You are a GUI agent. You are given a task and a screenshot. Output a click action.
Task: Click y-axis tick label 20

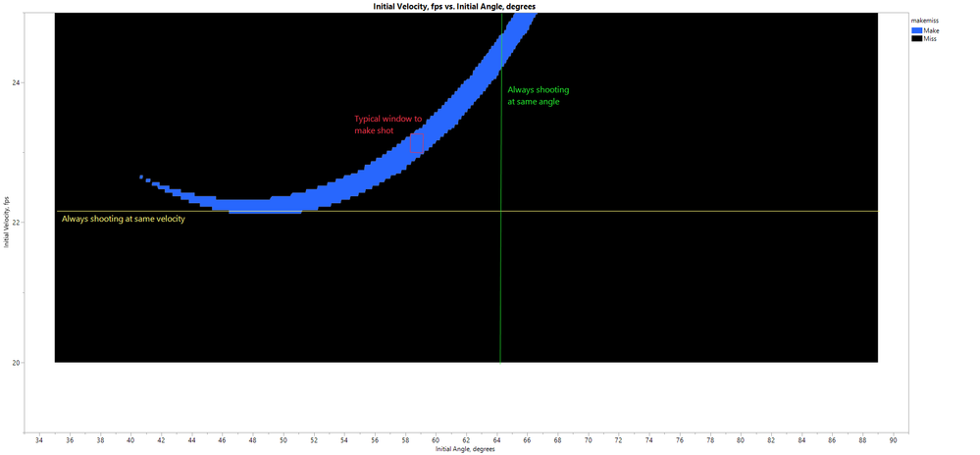17,363
